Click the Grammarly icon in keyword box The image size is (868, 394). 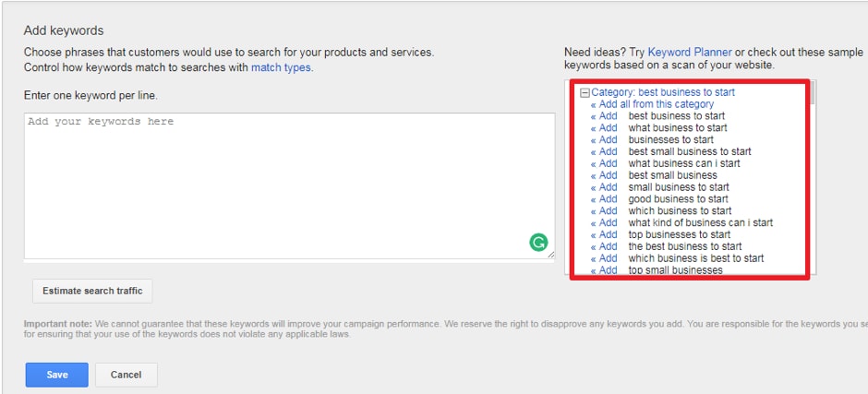pos(538,242)
